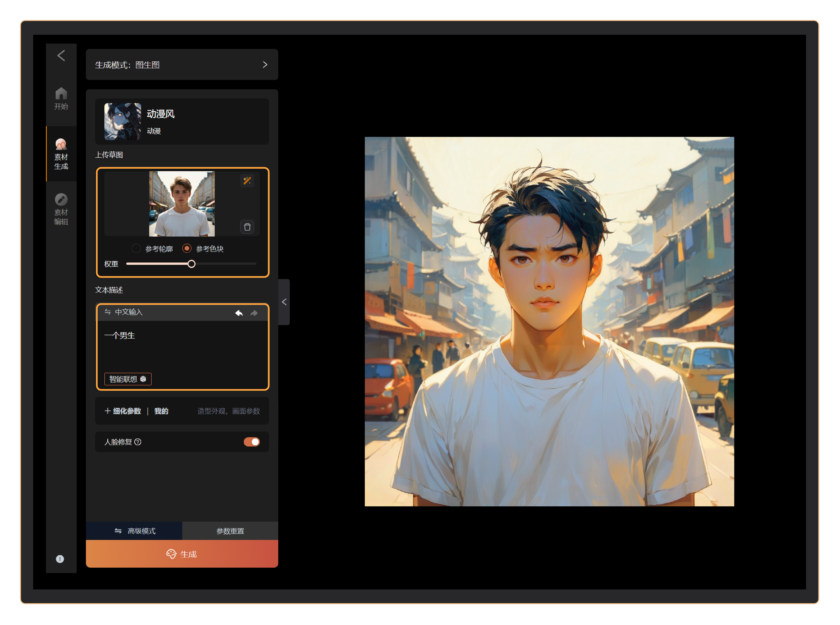This screenshot has height=625, width=840.
Task: Click the help question mark beside 人脸修复
Action: [x=138, y=442]
